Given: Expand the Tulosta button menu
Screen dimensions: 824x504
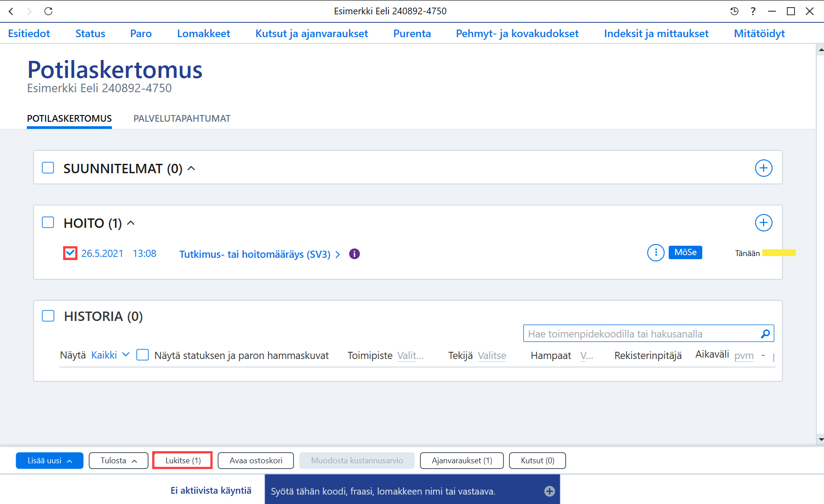Looking at the screenshot, I should click(x=119, y=461).
